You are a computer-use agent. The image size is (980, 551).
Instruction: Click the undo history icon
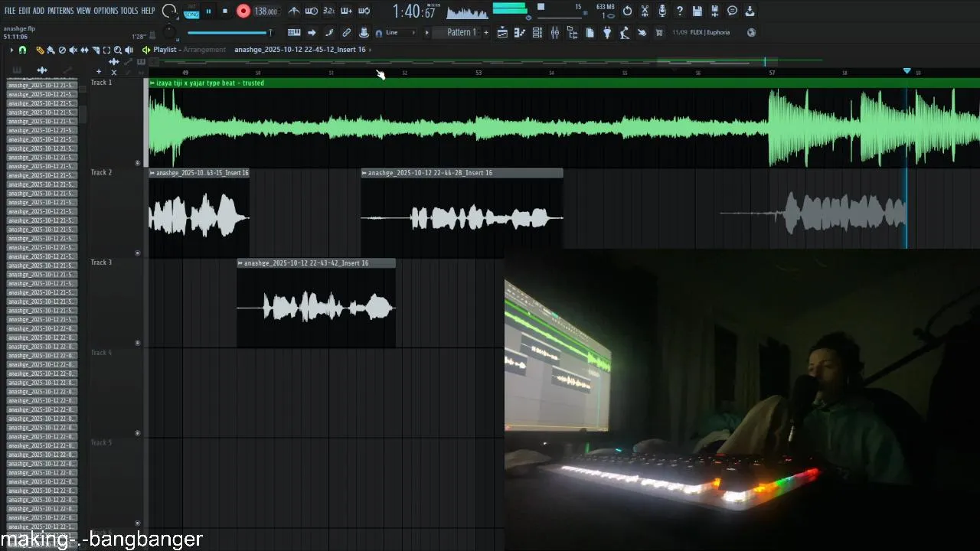627,11
